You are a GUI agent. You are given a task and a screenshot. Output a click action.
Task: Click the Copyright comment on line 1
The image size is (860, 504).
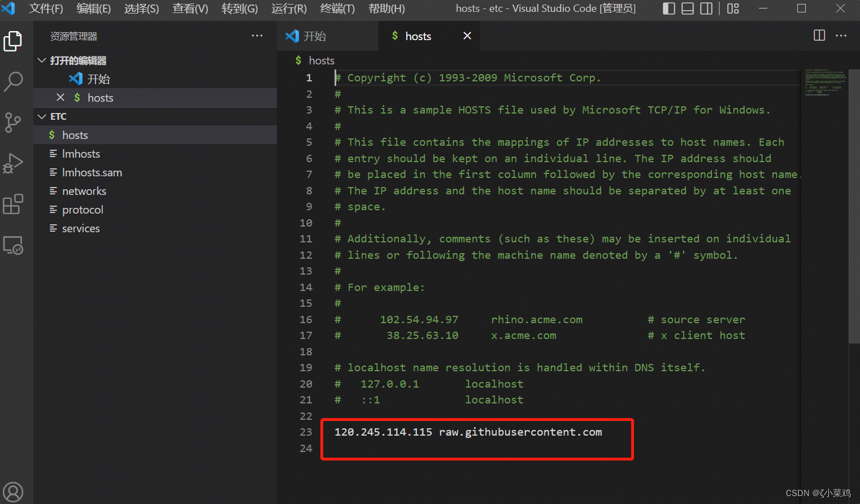click(468, 78)
